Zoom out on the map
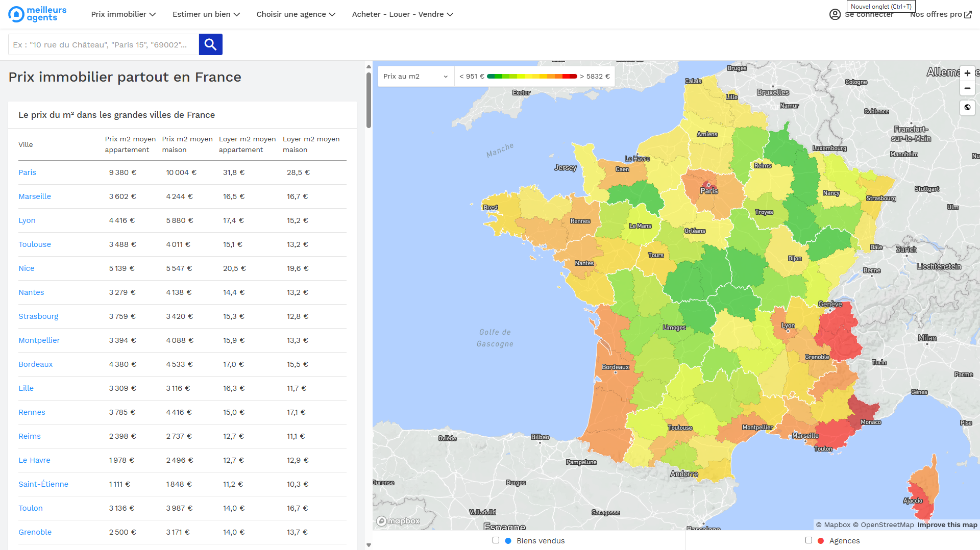980x550 pixels. (967, 88)
